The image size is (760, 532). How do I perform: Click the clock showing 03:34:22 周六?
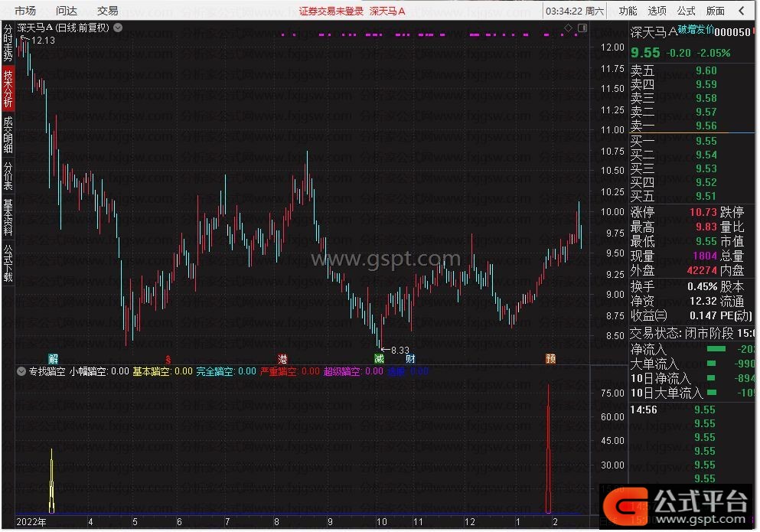pyautogui.click(x=575, y=11)
